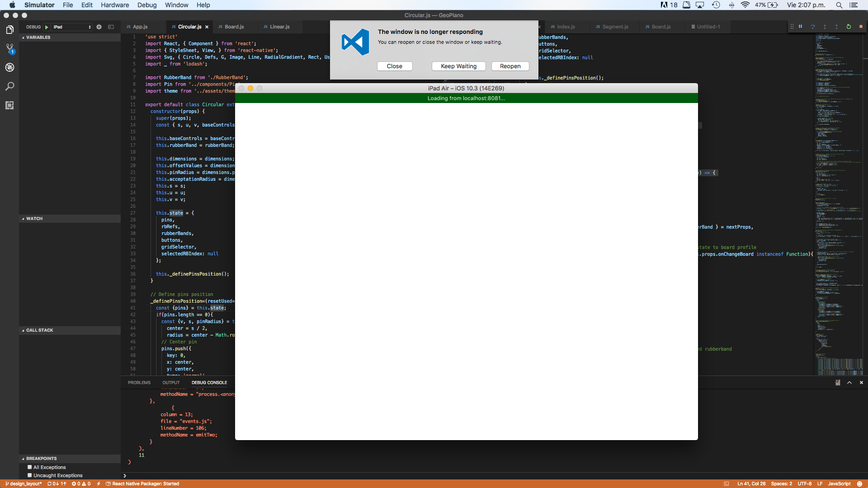Restart the debugger with the green restart icon
Image resolution: width=868 pixels, height=488 pixels.
coord(849,27)
